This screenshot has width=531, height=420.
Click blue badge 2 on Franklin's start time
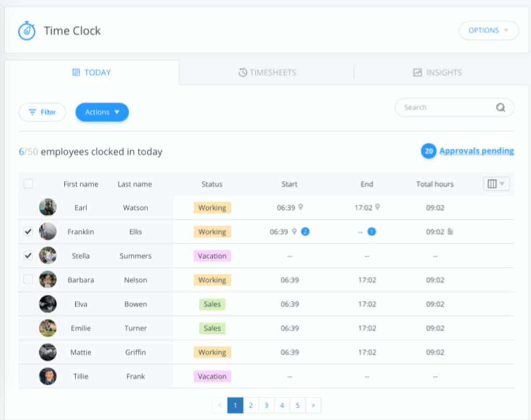[305, 232]
